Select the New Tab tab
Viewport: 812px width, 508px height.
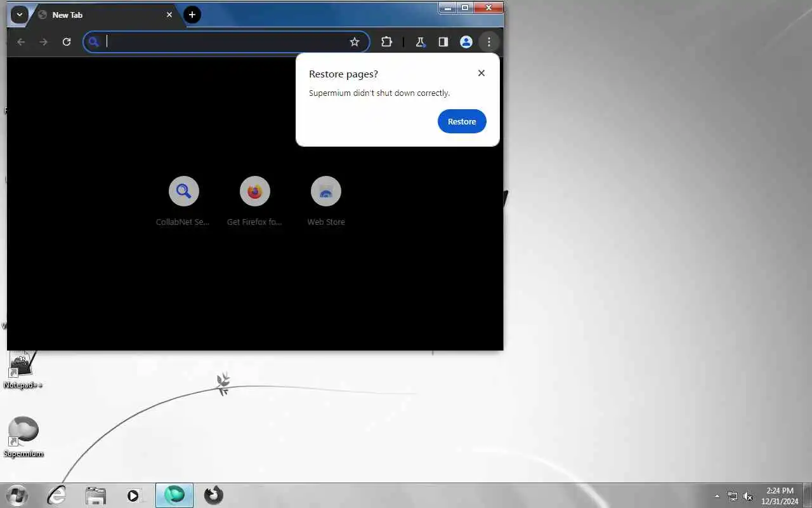tap(105, 15)
